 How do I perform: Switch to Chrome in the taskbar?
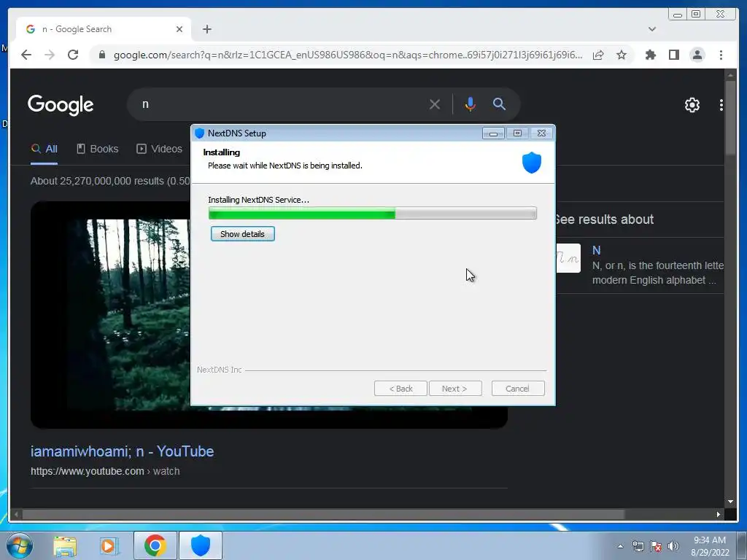tap(155, 545)
